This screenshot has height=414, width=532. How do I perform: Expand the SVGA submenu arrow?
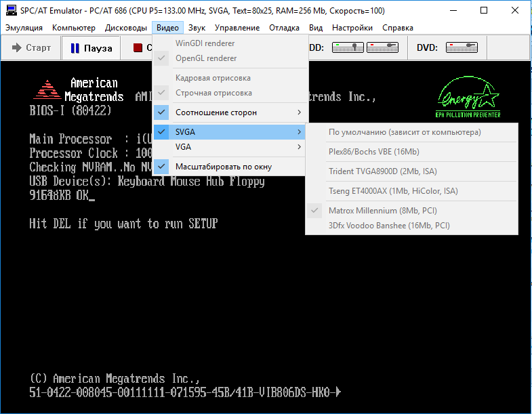(300, 132)
